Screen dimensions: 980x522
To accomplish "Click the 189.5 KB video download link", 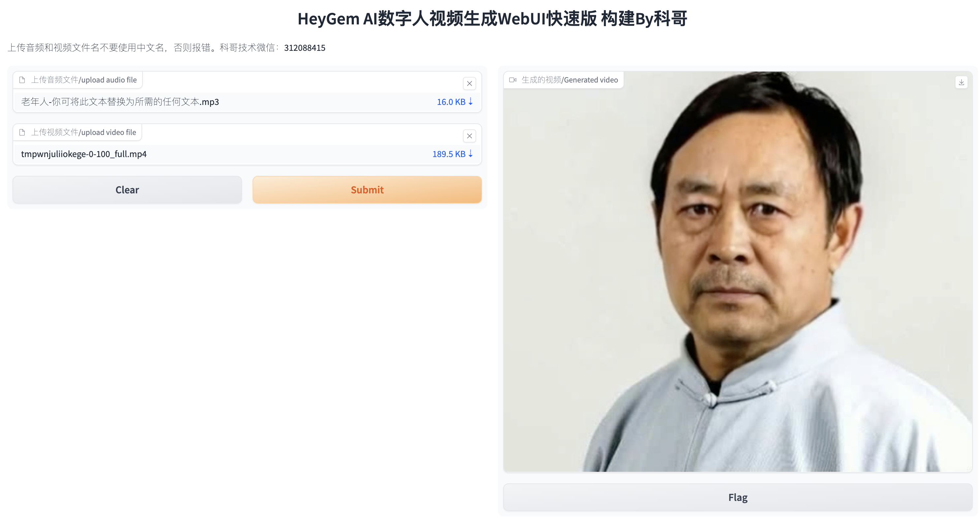I will pyautogui.click(x=452, y=154).
